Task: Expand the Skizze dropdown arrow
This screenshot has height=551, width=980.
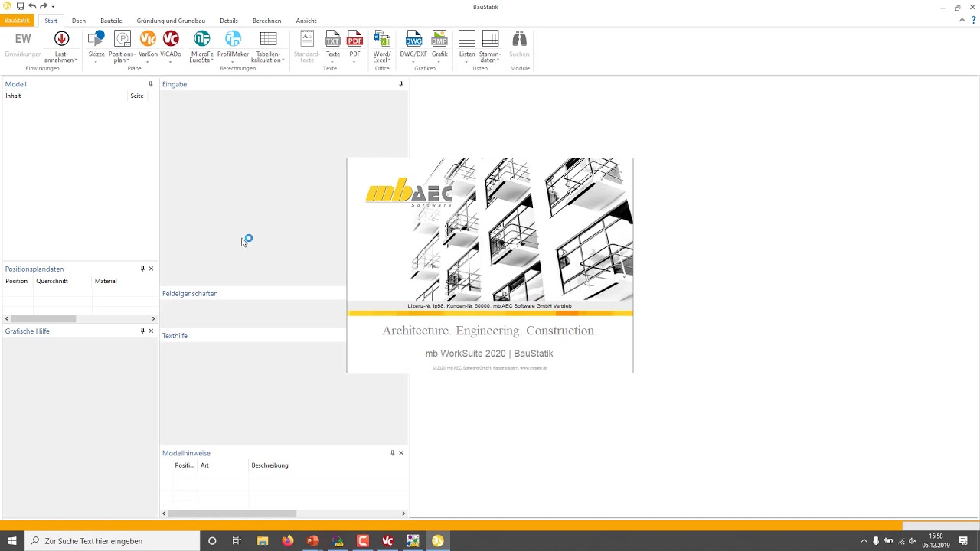Action: pyautogui.click(x=96, y=61)
